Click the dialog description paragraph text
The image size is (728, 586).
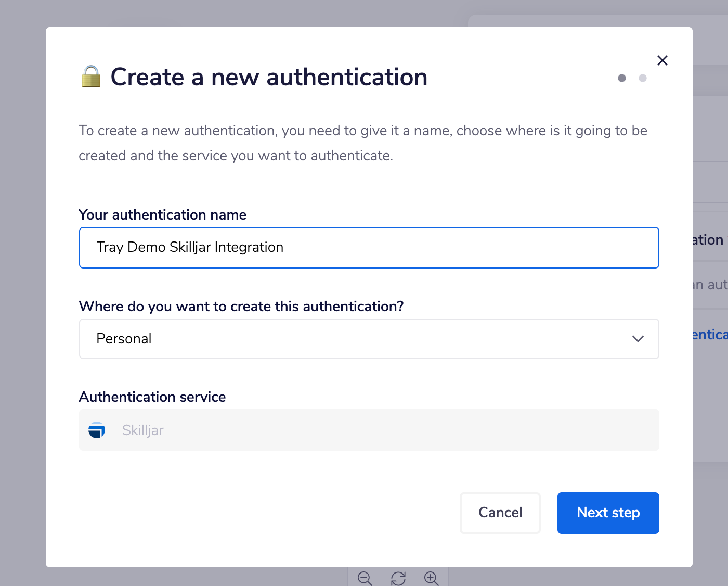[x=362, y=143]
